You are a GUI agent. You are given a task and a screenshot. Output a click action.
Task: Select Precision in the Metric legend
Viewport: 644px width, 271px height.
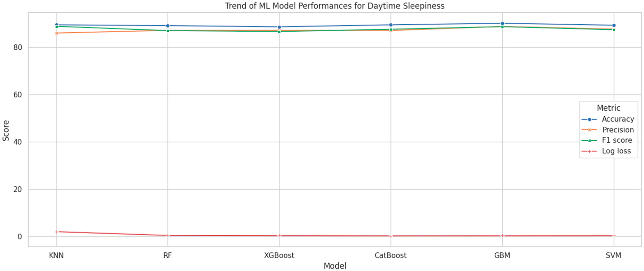pos(617,130)
